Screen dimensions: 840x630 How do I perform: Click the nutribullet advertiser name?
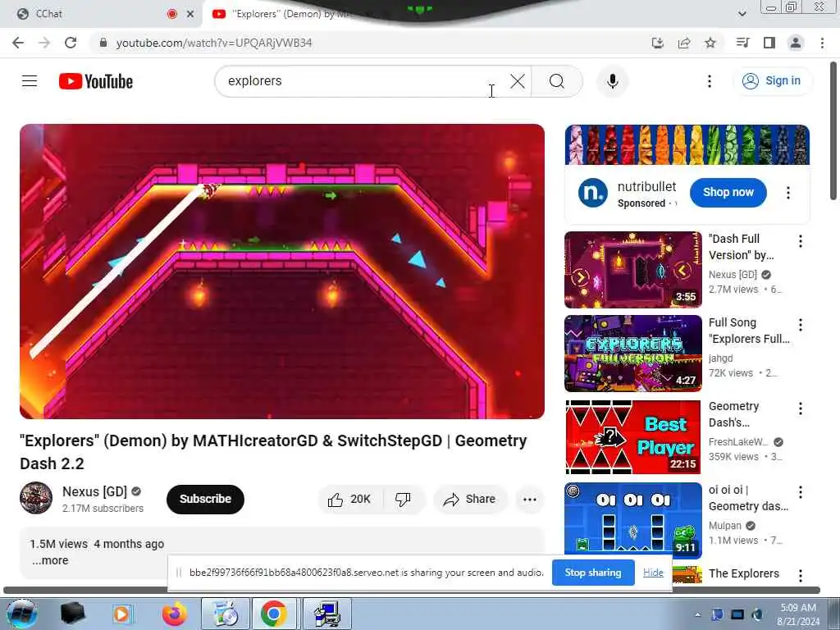click(x=646, y=186)
